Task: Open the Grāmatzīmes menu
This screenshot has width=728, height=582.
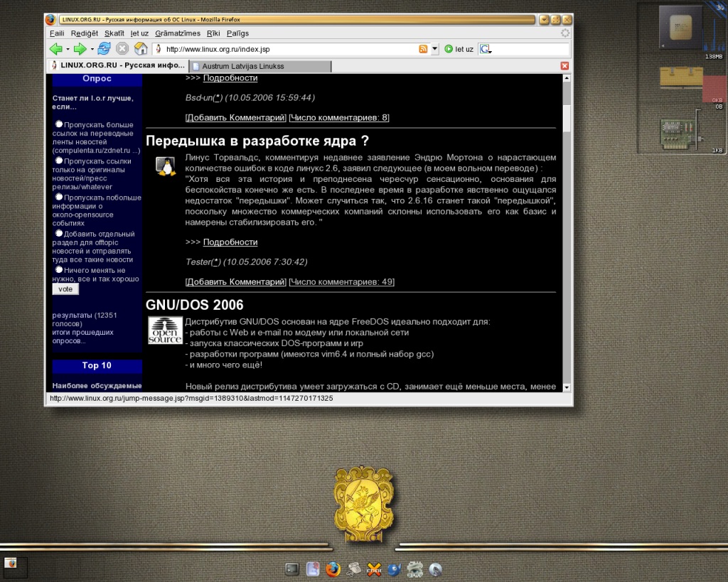Action: 177,33
